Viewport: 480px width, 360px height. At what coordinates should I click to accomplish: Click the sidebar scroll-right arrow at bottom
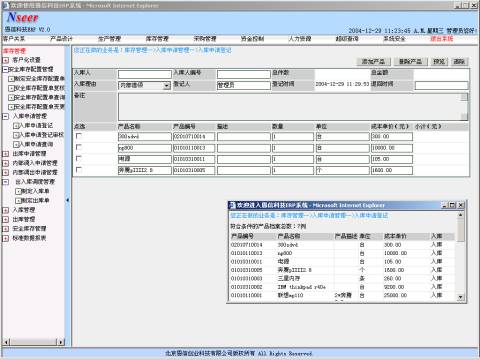[61, 342]
